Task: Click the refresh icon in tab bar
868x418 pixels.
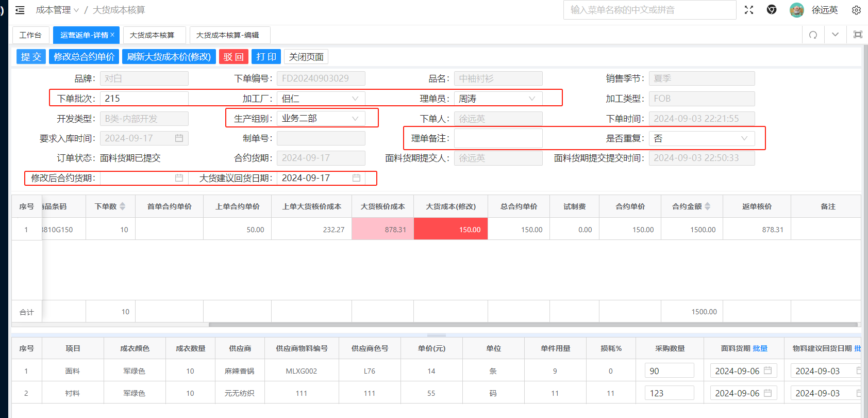Action: click(813, 35)
